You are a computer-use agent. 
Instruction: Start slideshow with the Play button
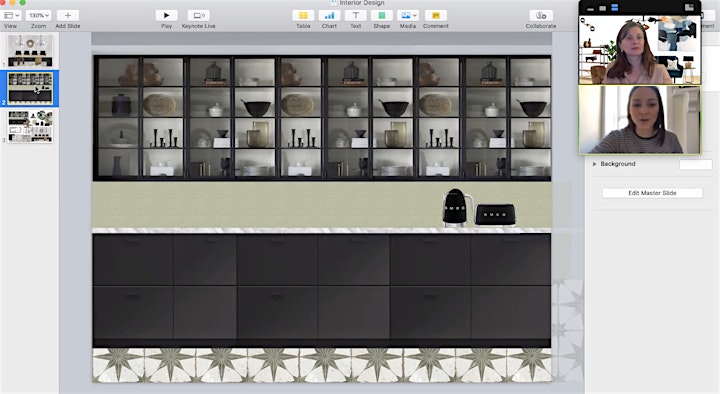pos(166,15)
